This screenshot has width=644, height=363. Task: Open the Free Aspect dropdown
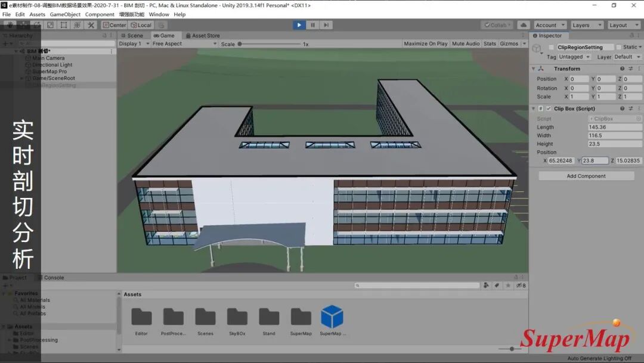pos(184,44)
